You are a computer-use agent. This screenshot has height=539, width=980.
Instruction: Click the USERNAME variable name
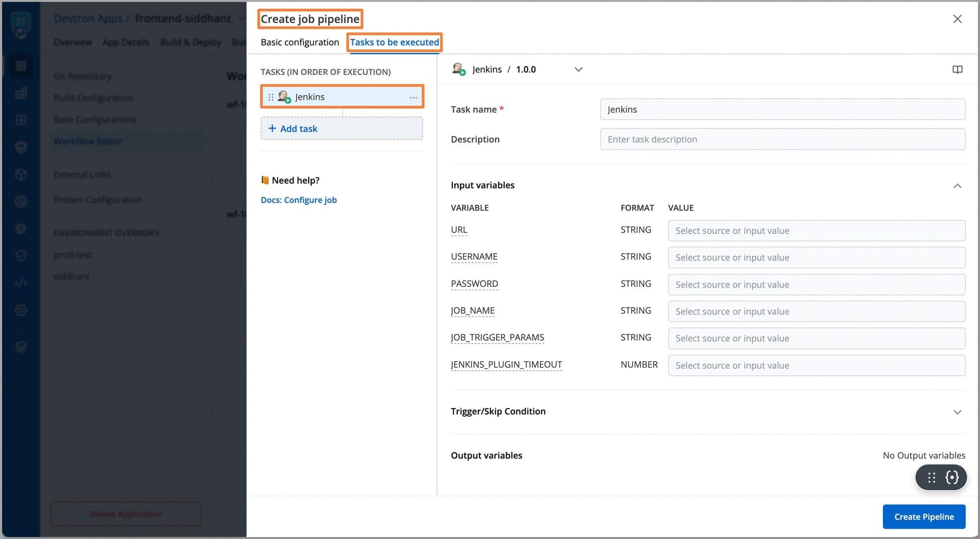click(x=474, y=257)
